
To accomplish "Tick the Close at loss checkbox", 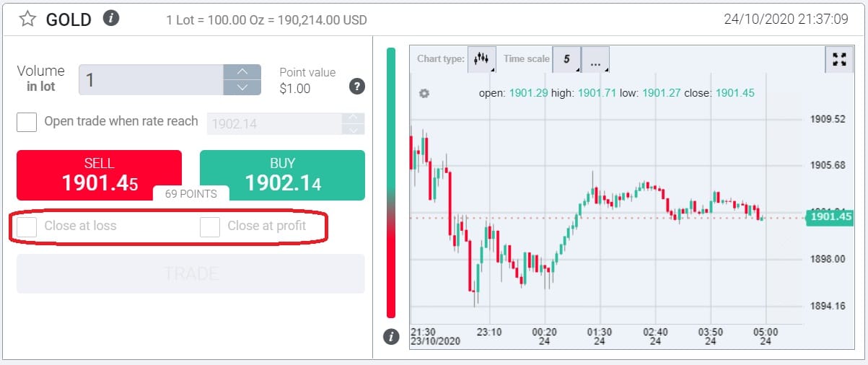I will pos(27,227).
